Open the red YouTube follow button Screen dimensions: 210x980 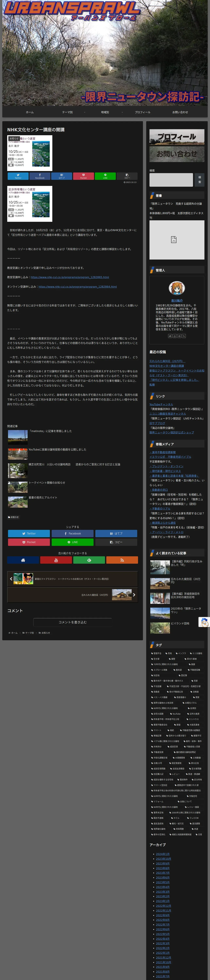point(56,560)
